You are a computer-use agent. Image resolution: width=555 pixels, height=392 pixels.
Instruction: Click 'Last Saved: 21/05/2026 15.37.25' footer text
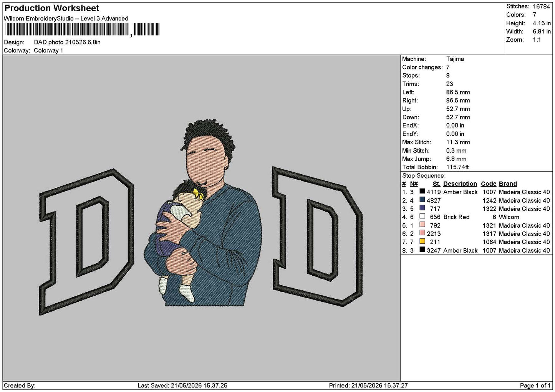click(182, 385)
